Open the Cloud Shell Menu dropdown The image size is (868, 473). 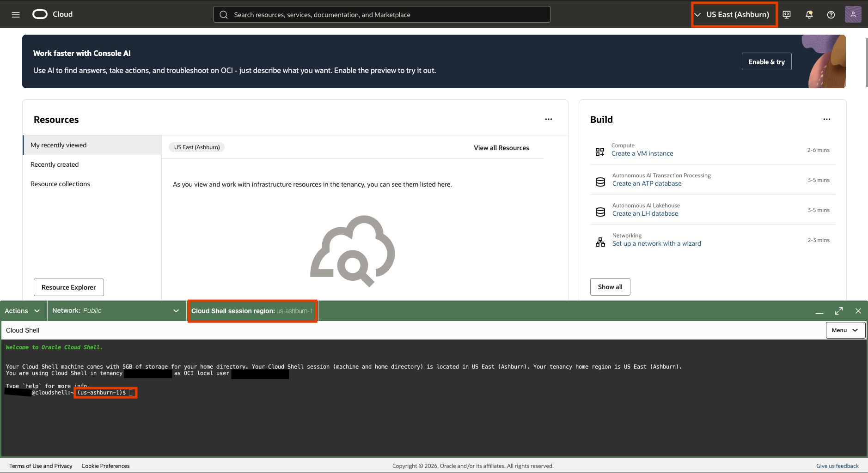tap(845, 330)
